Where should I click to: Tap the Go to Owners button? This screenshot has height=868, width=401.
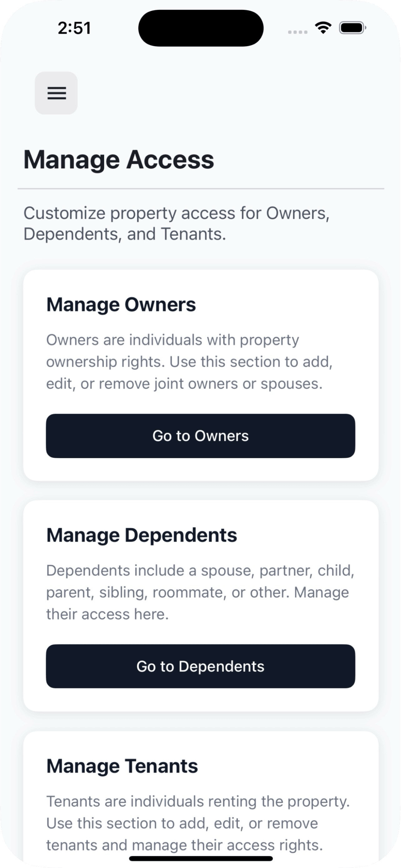201,436
